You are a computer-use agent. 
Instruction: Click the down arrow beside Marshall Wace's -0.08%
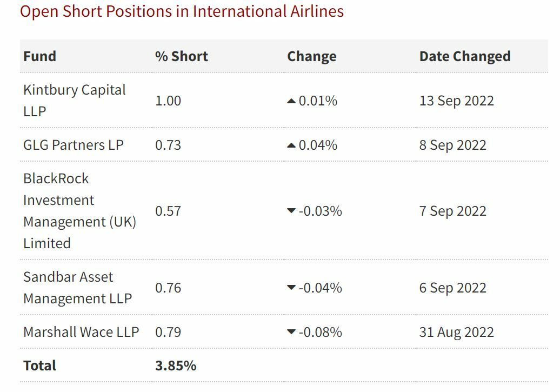tap(291, 332)
